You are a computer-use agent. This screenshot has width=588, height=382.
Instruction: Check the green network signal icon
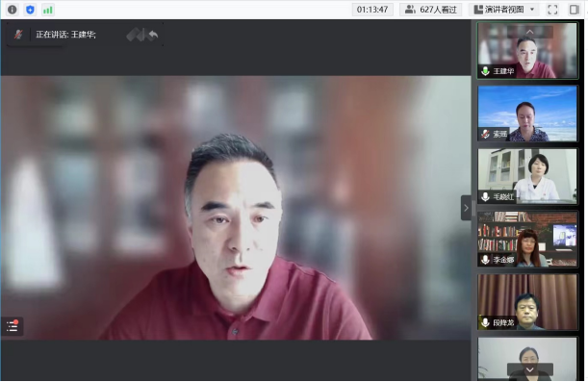pos(47,10)
